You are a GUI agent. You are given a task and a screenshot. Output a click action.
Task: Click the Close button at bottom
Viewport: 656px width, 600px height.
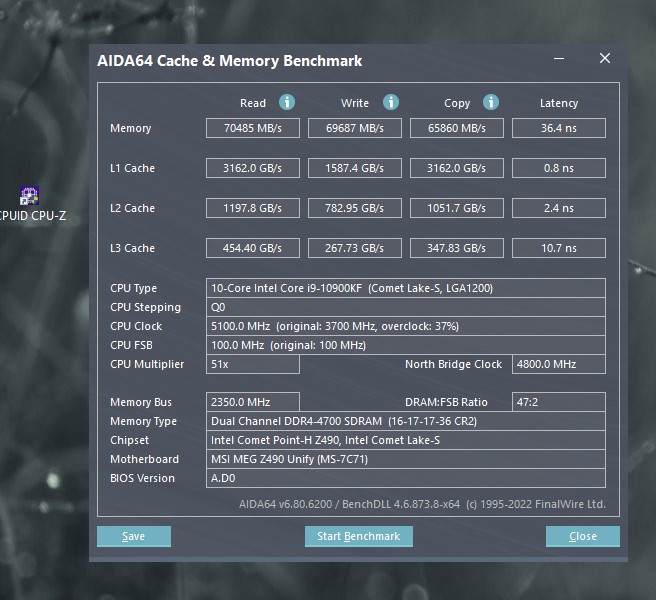583,536
